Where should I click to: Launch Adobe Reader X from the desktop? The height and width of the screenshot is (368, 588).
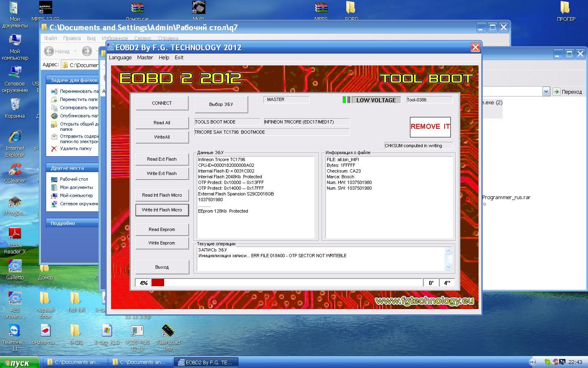point(15,240)
